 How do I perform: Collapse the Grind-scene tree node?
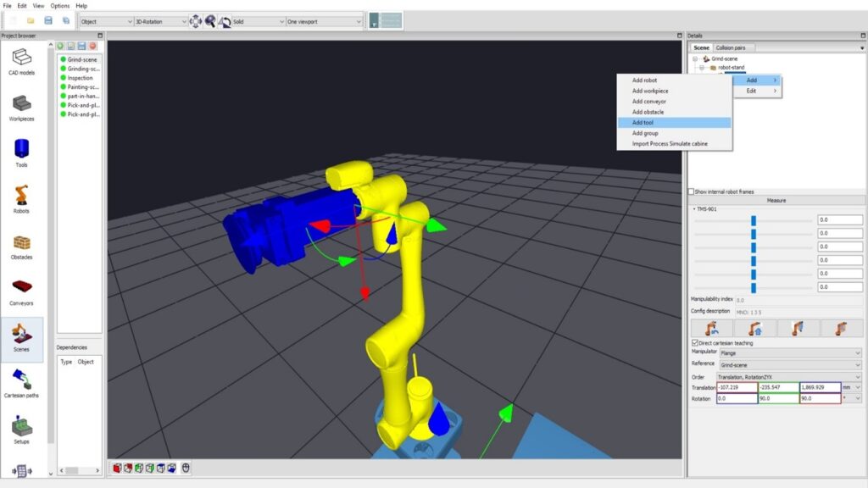pos(695,58)
